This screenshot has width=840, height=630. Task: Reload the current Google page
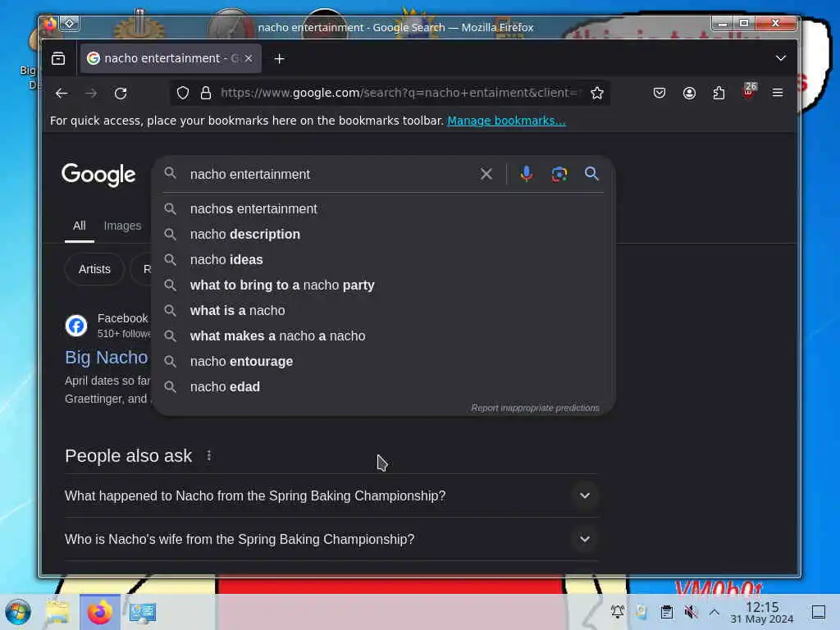[x=121, y=94]
